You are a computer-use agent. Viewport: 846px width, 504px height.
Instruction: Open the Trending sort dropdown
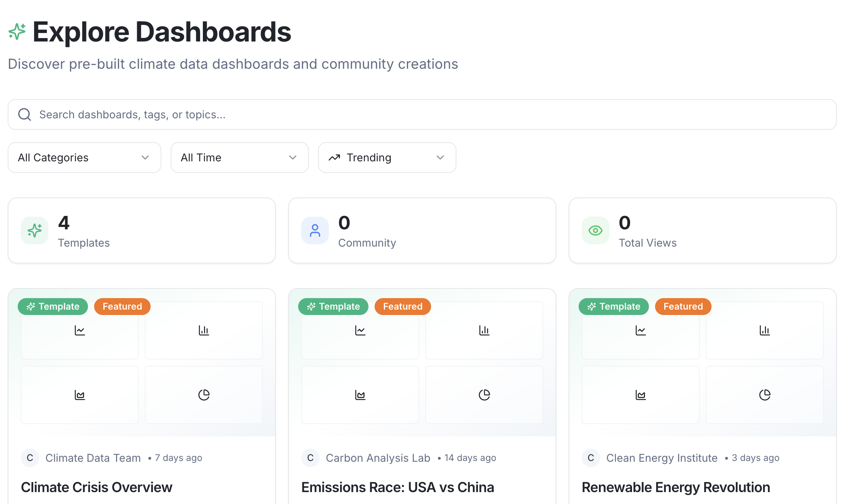pos(387,157)
